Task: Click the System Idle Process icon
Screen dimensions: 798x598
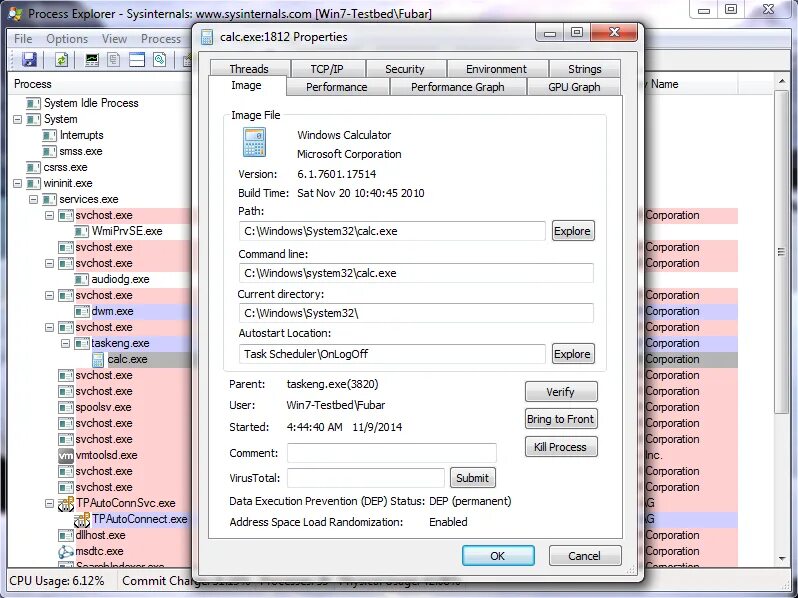Action: coord(33,103)
